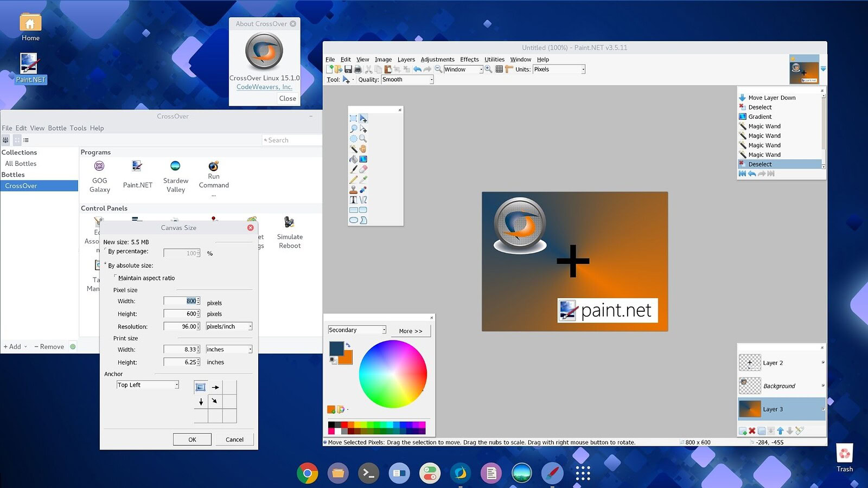Open the Units Pixels dropdown
The image size is (868, 488).
(x=583, y=69)
